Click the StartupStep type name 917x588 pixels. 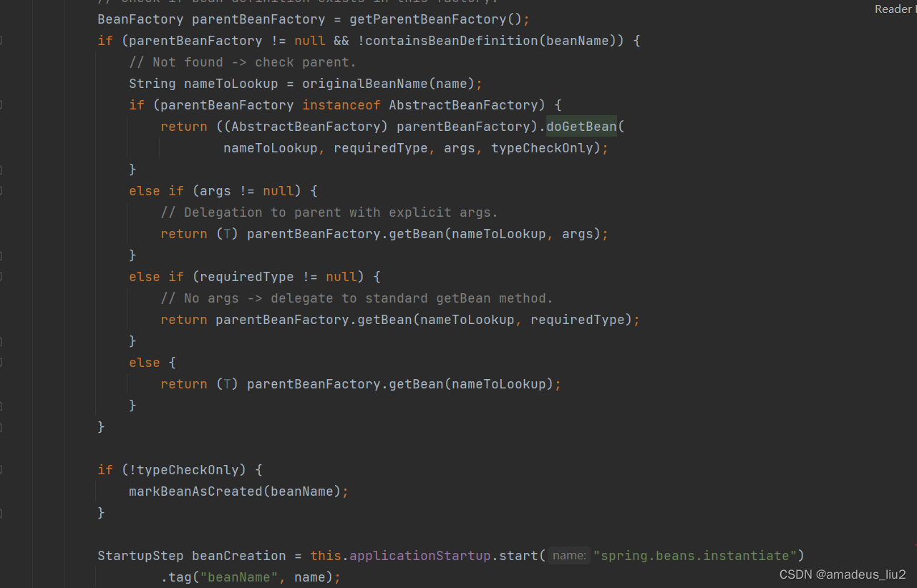141,556
